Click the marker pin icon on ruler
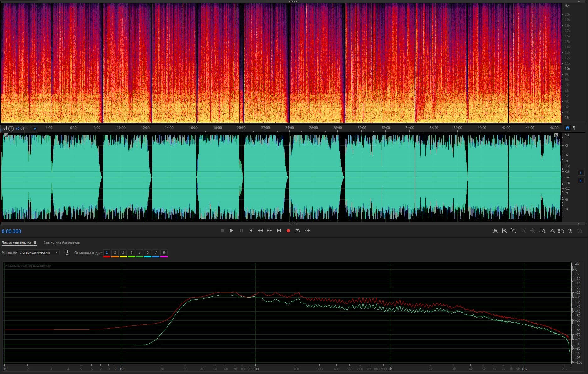 pos(574,128)
